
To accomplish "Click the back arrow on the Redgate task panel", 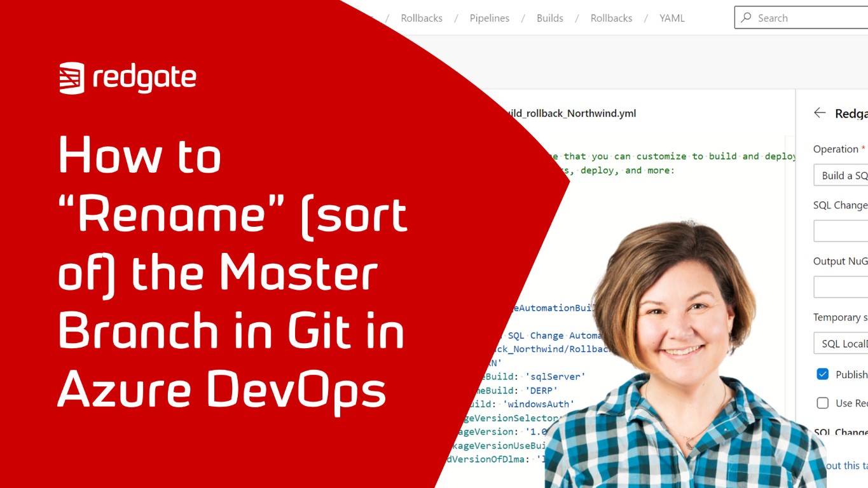I will (x=820, y=113).
